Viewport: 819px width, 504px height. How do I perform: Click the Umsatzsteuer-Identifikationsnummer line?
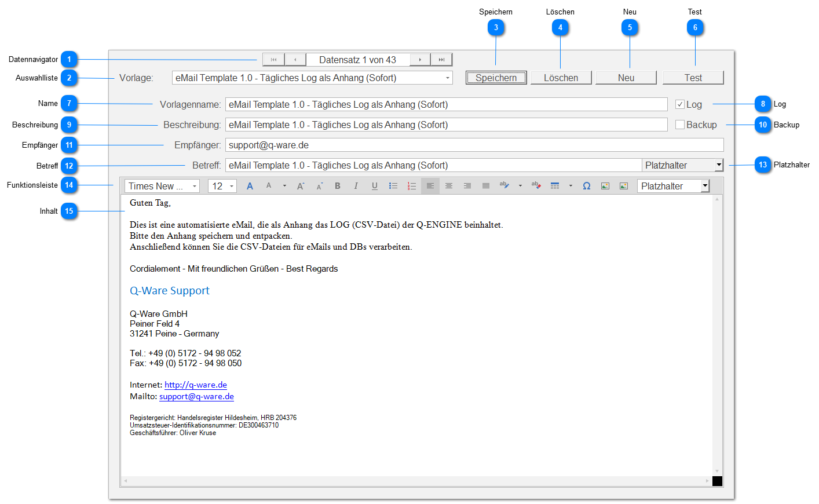(x=204, y=425)
